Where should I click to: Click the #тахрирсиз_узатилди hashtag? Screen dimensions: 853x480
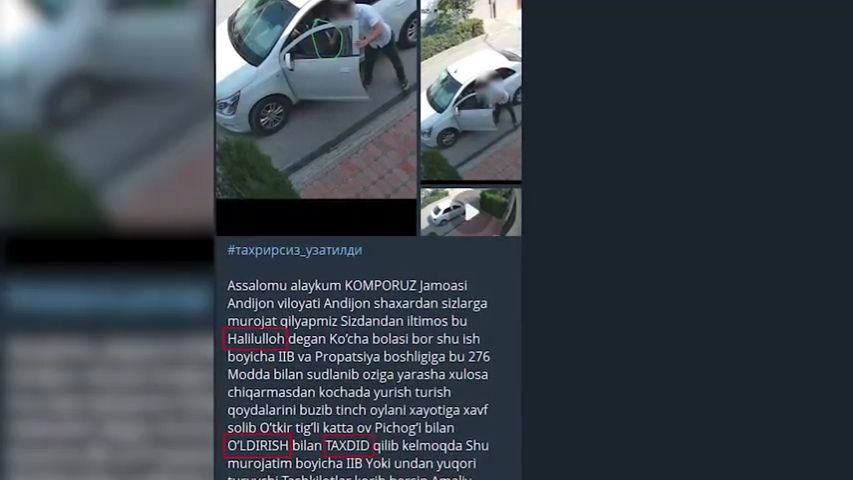[x=294, y=250]
